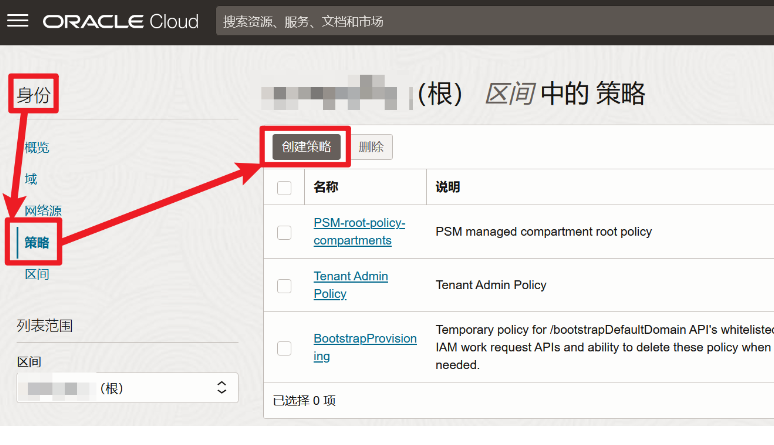Click the 创建策略 button
This screenshot has height=445, width=774.
point(306,146)
